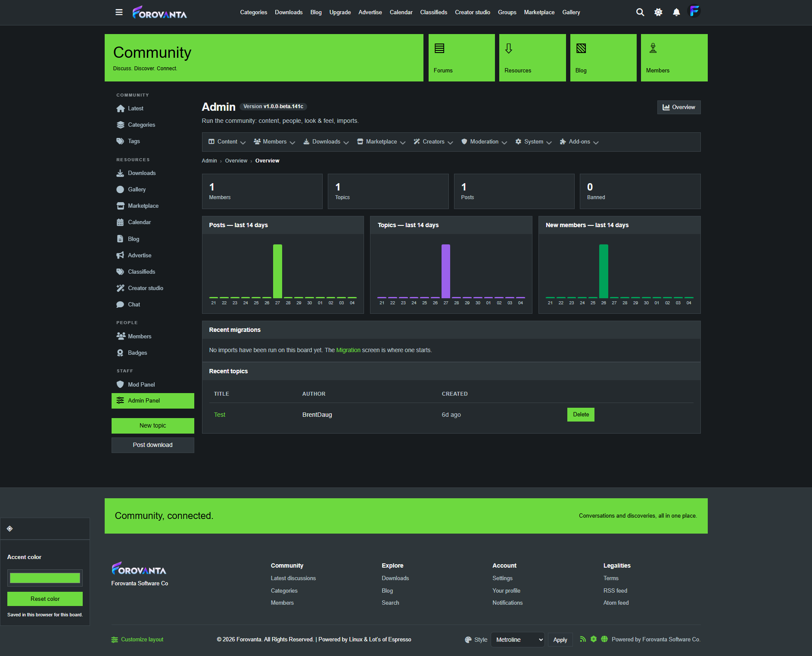Expand the Members admin dropdown
Image resolution: width=812 pixels, height=656 pixels.
[274, 142]
